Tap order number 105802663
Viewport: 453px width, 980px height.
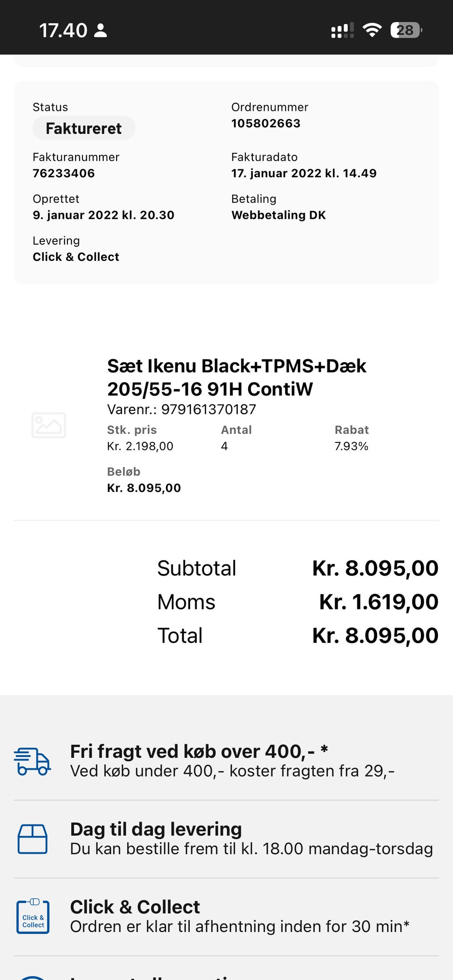[266, 124]
